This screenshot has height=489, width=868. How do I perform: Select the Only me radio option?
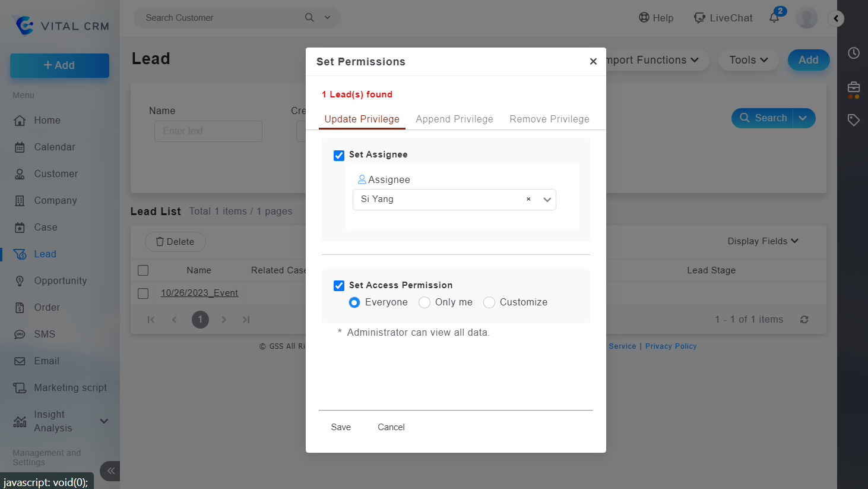click(x=425, y=302)
